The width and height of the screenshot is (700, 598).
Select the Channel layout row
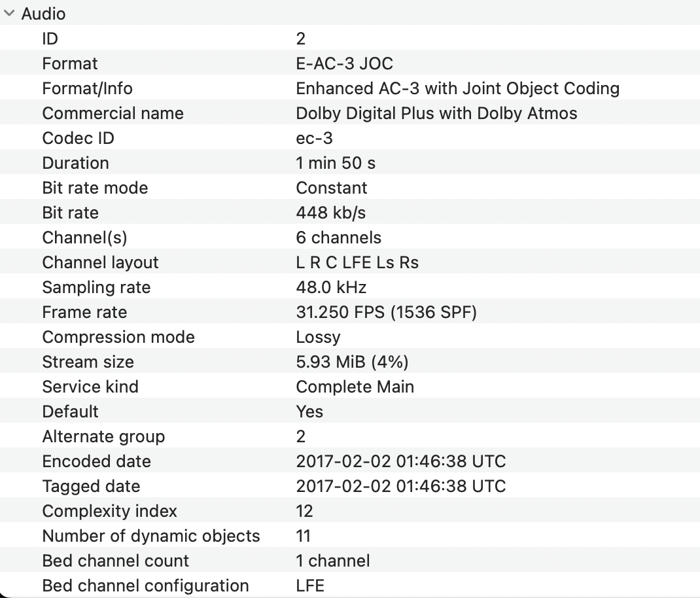click(x=100, y=262)
